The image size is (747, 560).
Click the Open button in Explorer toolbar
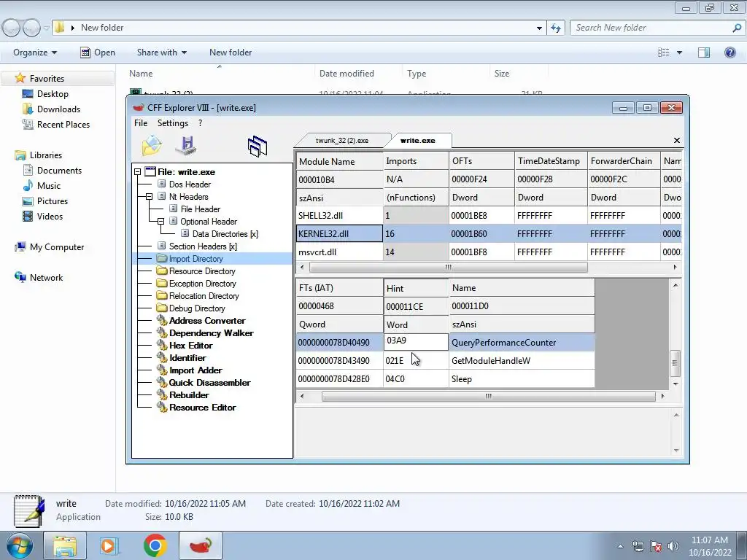point(98,52)
